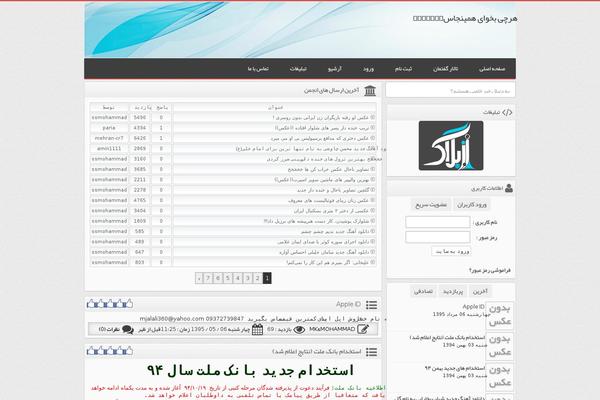600x400 pixels.
Task: Click بدون عکس thumbnail beside sidebar Apple ID item
Action: pyautogui.click(x=499, y=316)
